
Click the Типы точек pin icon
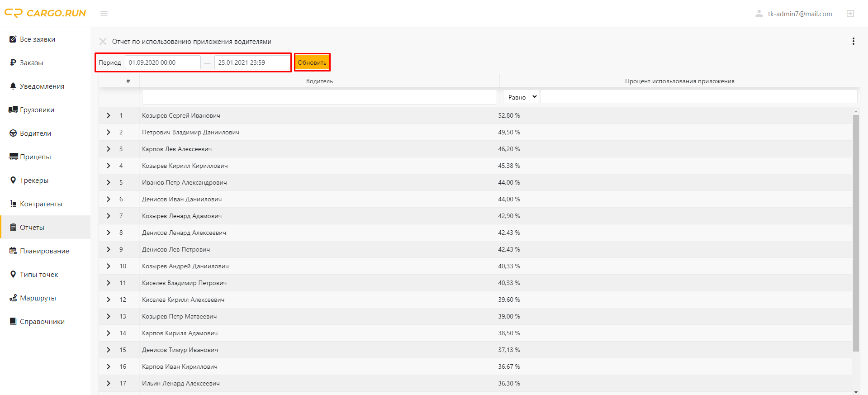(x=13, y=274)
